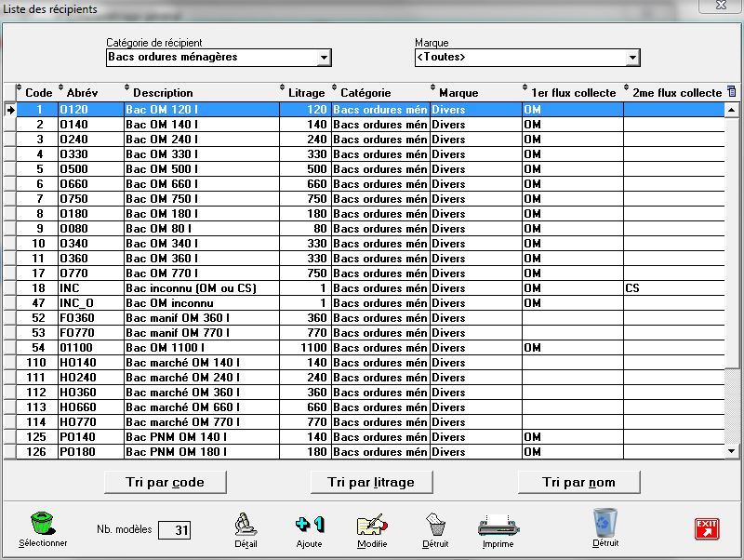Viewport: 744px width, 560px height.
Task: Click the blue recycle bin Détruit icon
Action: click(x=604, y=523)
